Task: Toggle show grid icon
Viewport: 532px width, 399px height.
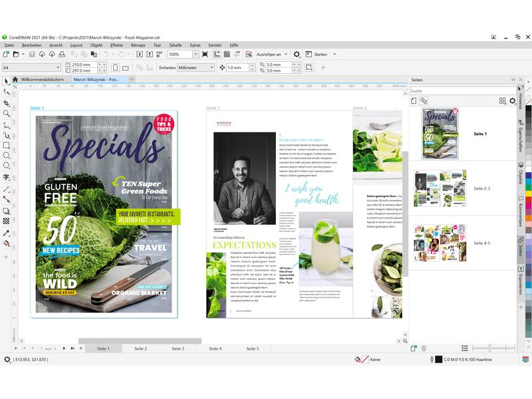Action: (227, 55)
